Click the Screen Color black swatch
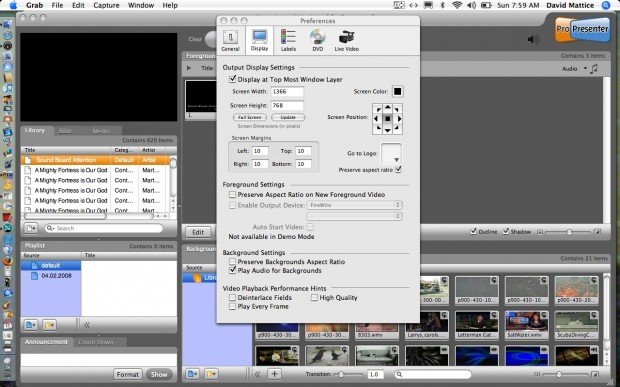Image resolution: width=620 pixels, height=387 pixels. click(x=397, y=91)
